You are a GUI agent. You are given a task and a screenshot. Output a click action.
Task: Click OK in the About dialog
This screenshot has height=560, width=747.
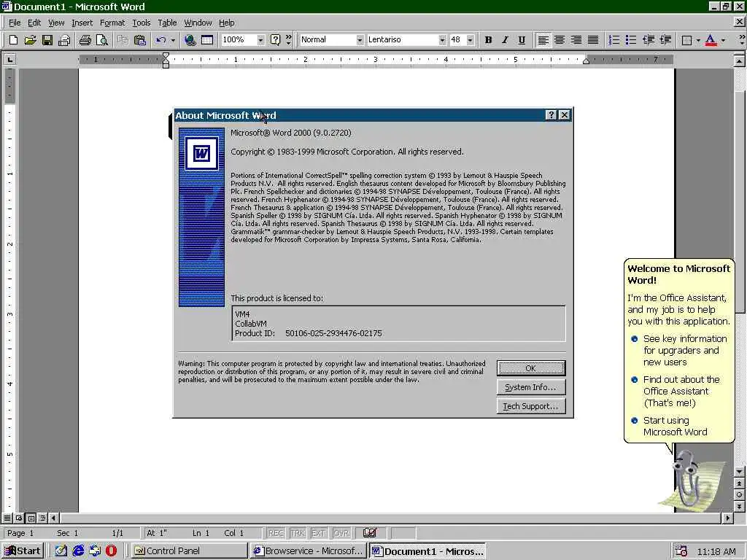point(531,368)
